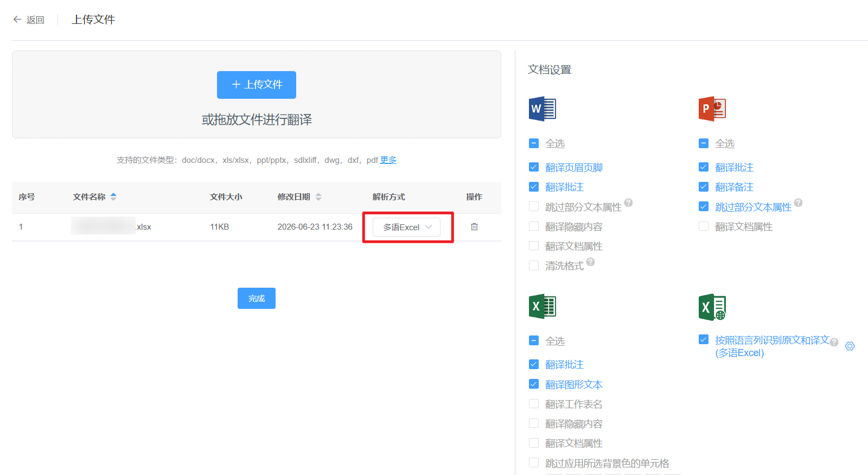This screenshot has height=475, width=868.
Task: Sort by 修改日期 using sort arrows
Action: click(318, 197)
